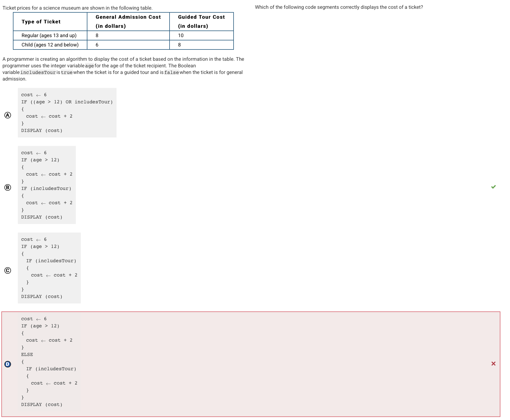Screen dimensions: 510x420
Task: Click the inline code word 'false' in paragraph
Action: pos(171,72)
